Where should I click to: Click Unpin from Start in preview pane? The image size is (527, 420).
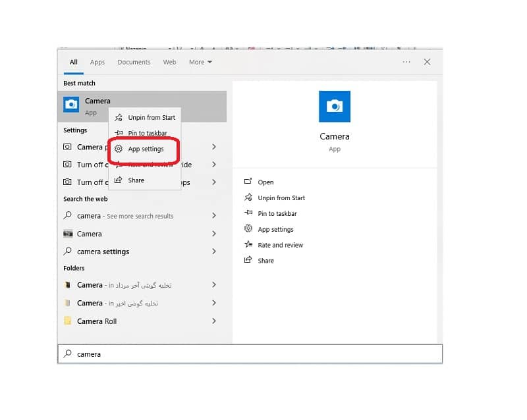coord(281,198)
